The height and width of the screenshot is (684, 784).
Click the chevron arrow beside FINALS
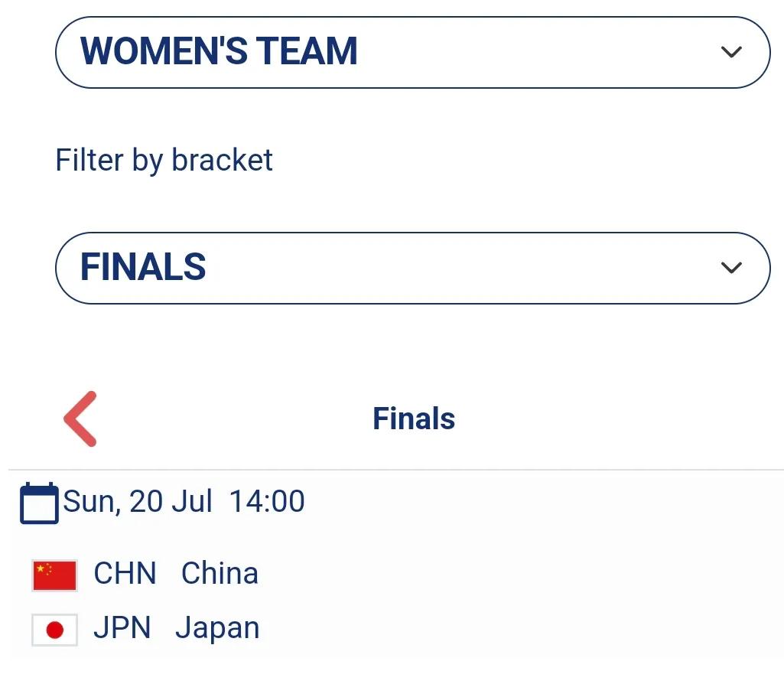(731, 268)
